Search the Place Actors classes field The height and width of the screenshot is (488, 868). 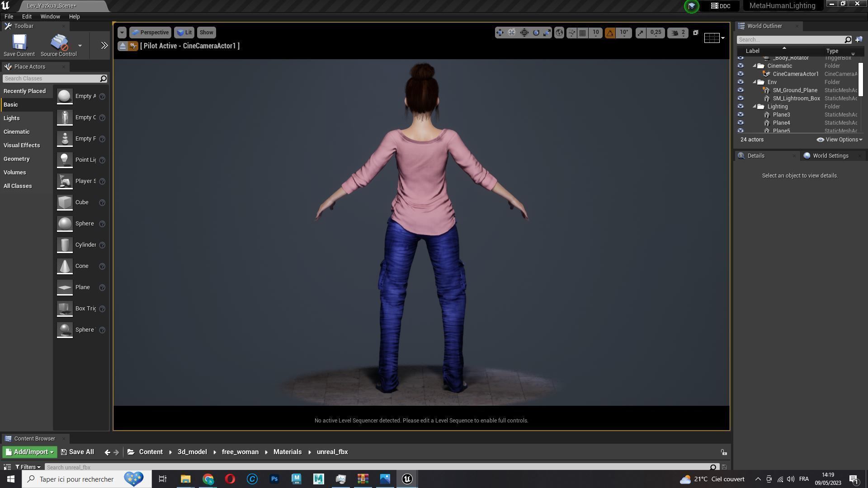click(51, 79)
